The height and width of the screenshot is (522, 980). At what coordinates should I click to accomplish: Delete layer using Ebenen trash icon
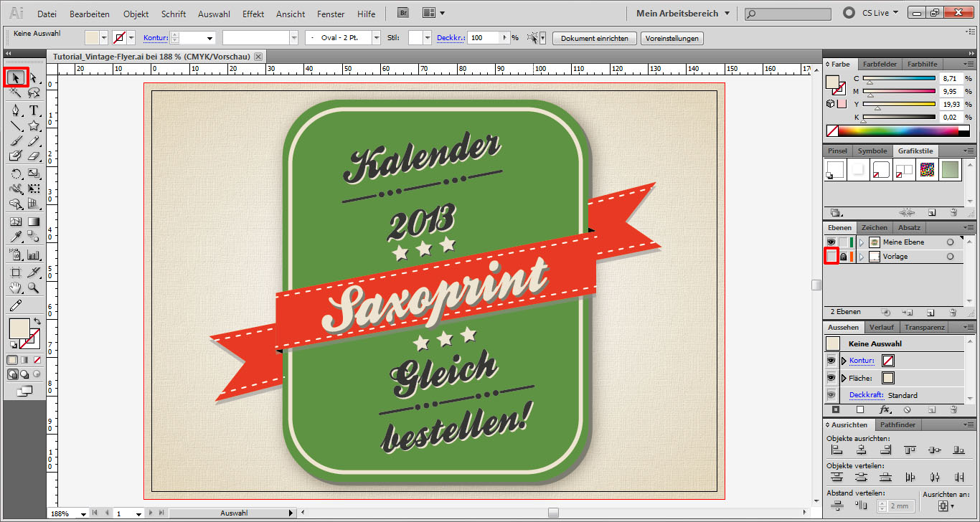(953, 313)
